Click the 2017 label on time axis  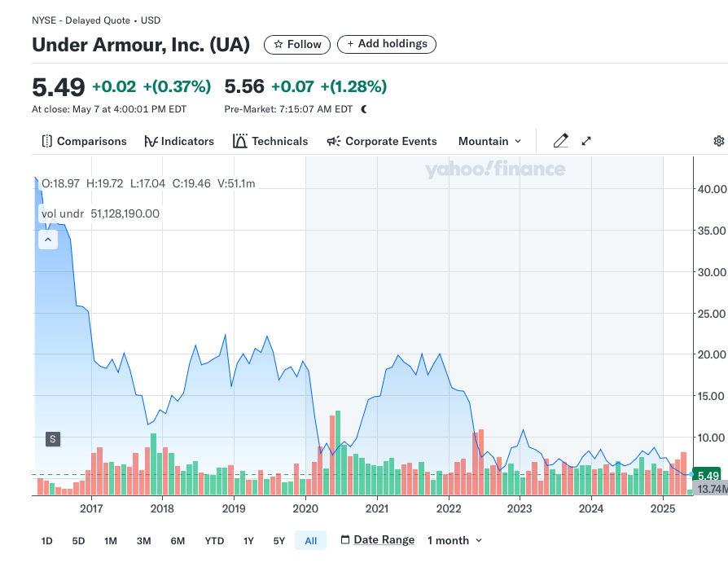click(91, 508)
